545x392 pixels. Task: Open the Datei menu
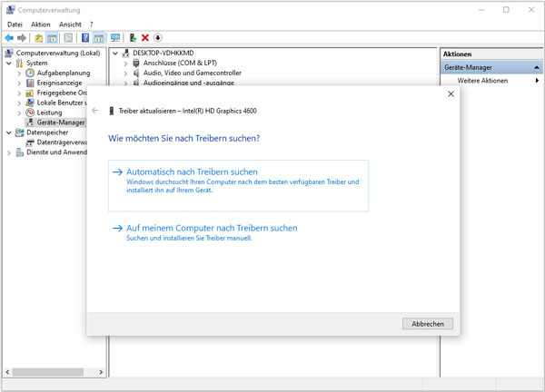click(x=15, y=24)
